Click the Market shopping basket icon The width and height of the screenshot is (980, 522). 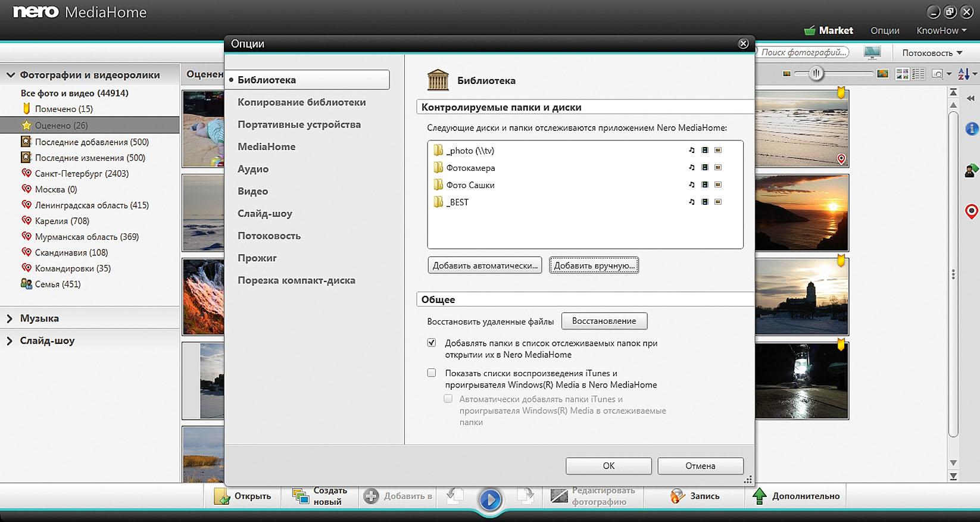click(809, 30)
